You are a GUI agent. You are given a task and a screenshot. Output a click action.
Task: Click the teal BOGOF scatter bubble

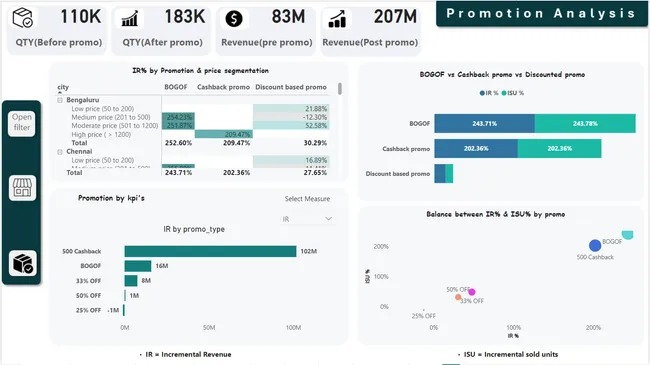click(628, 234)
